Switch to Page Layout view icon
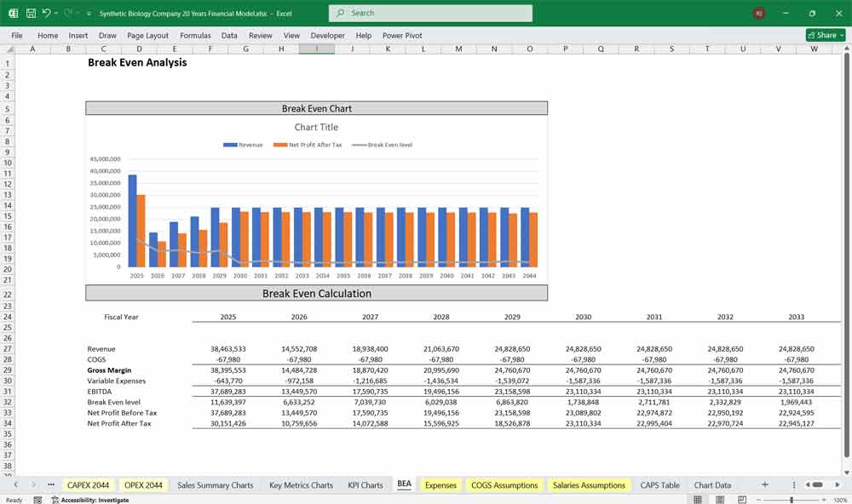Image resolution: width=852 pixels, height=504 pixels. [x=720, y=499]
